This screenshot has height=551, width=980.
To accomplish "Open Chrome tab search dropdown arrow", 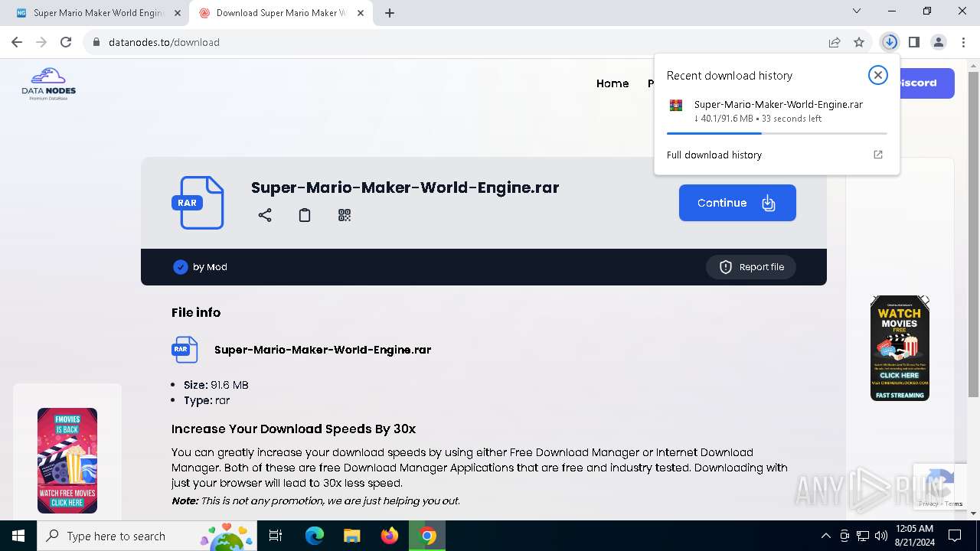I will click(857, 11).
